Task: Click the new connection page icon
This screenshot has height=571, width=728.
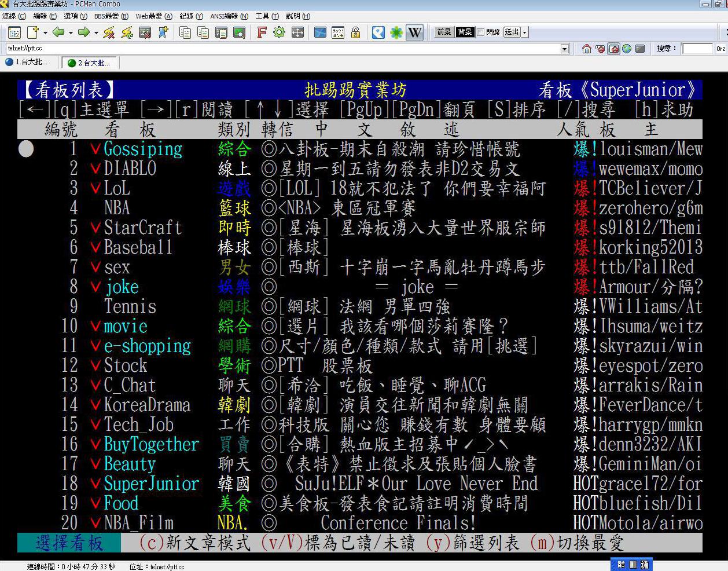Action: (x=33, y=32)
